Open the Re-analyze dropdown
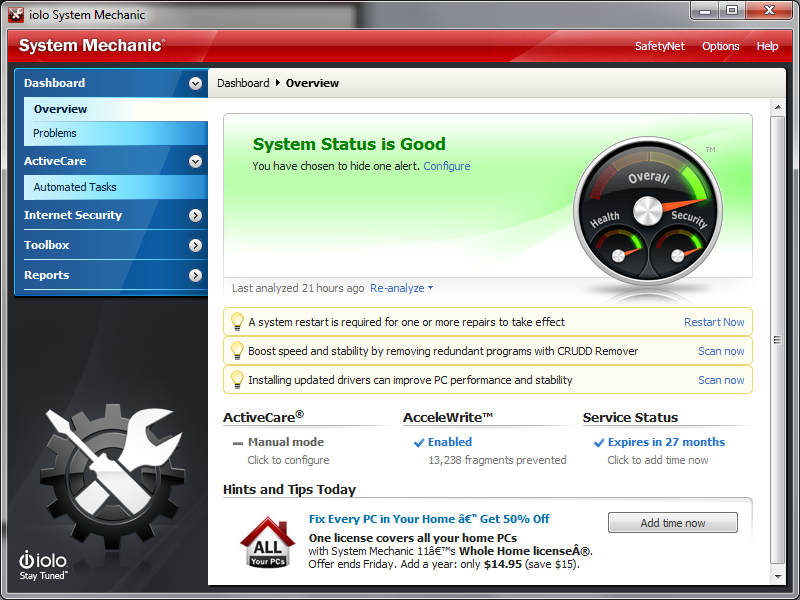Image resolution: width=800 pixels, height=600 pixels. 402,288
